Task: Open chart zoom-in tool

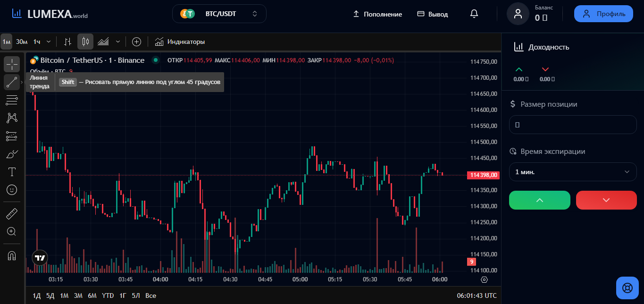Action: click(12, 231)
